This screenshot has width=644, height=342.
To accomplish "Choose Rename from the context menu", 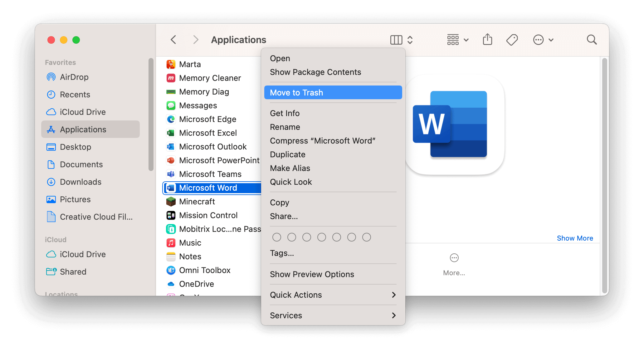I will pos(333,127).
